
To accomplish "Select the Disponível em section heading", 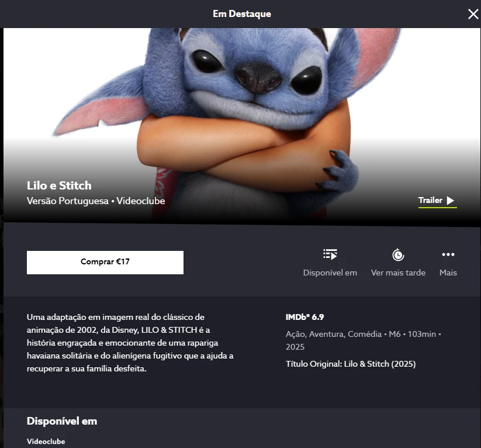I will click(62, 421).
